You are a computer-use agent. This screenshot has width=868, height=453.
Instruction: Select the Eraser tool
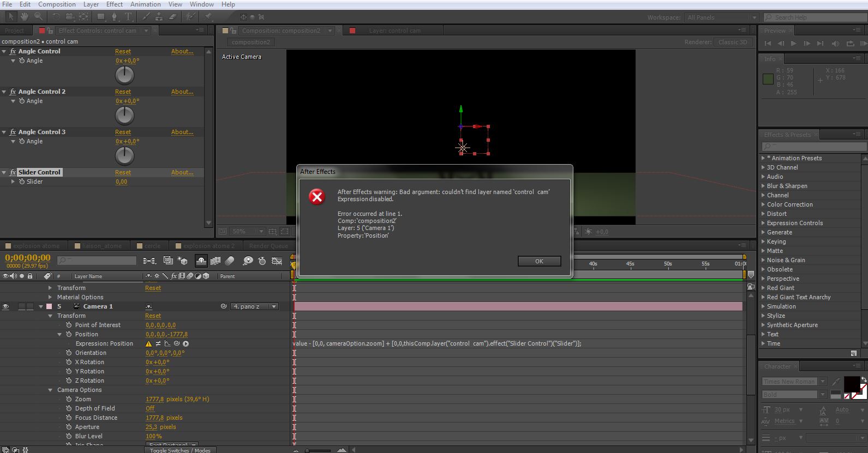click(173, 17)
